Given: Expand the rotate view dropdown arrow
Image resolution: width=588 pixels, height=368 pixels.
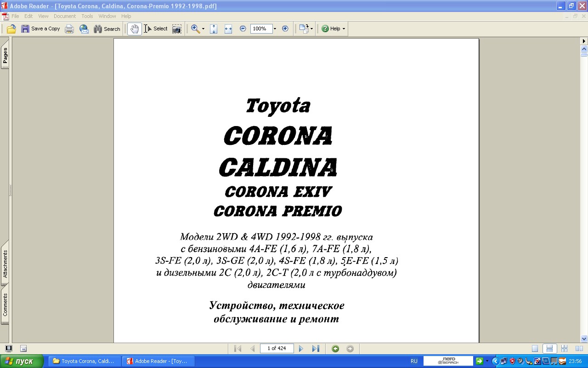Looking at the screenshot, I should [x=312, y=29].
